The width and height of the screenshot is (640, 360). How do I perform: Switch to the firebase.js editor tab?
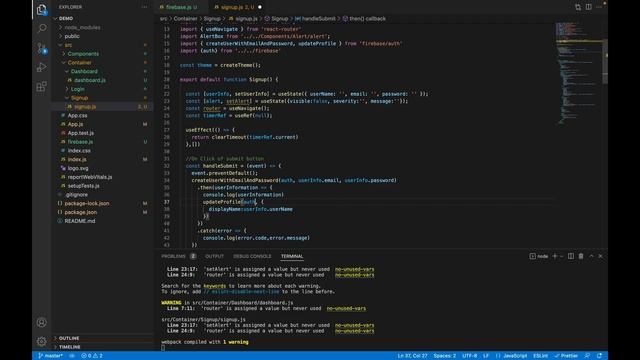coord(178,7)
